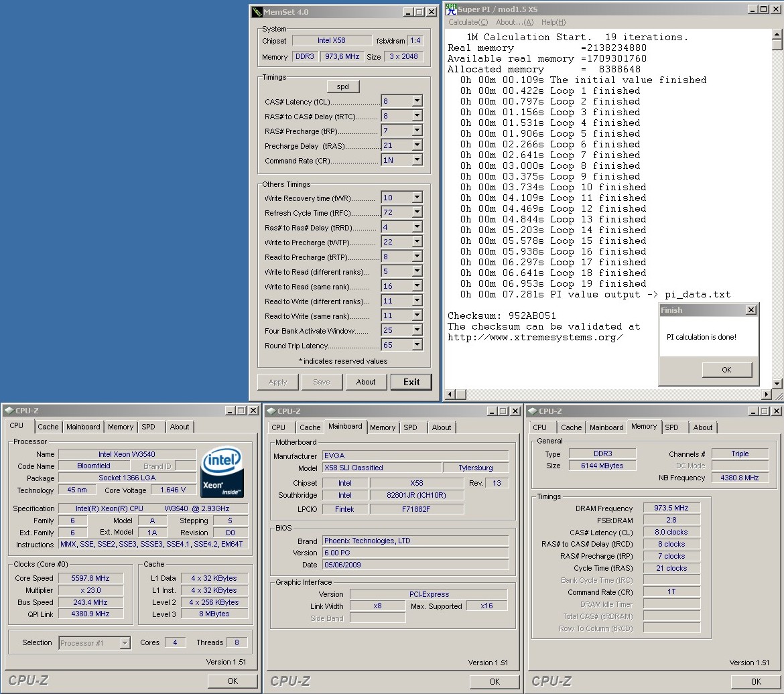Viewport: 784px width, 694px height.
Task: Click the Super PI title bar icon
Action: tap(451, 9)
